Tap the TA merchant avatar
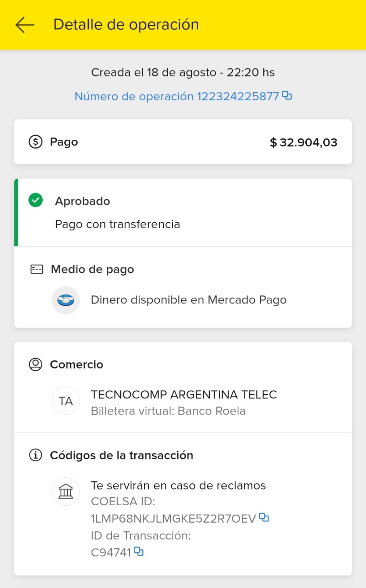Image resolution: width=366 pixels, height=588 pixels. click(x=66, y=401)
